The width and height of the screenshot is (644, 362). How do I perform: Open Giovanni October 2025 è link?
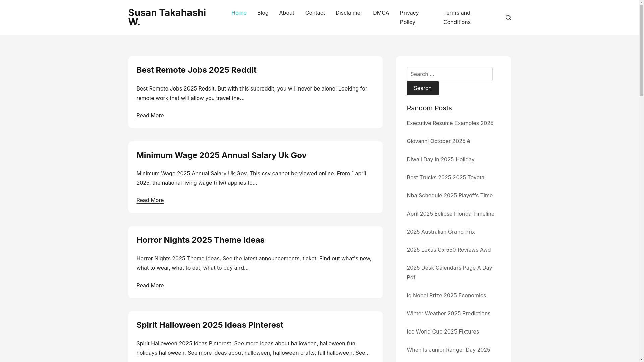tap(438, 141)
